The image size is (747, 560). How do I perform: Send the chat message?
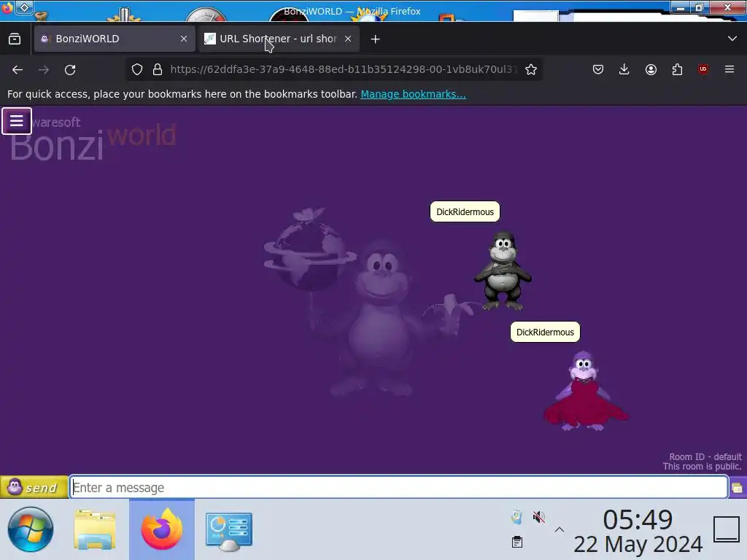[34, 487]
